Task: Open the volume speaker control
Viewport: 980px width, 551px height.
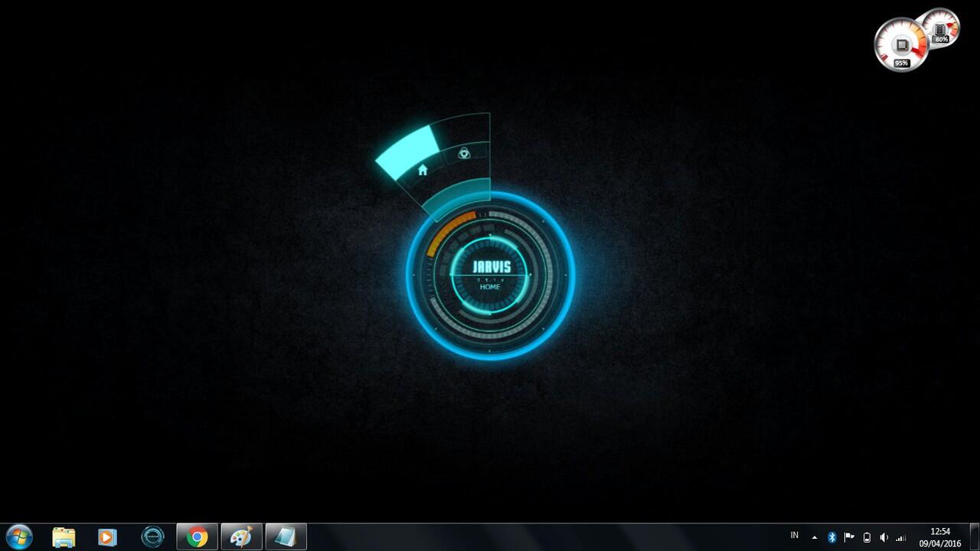Action: tap(884, 537)
